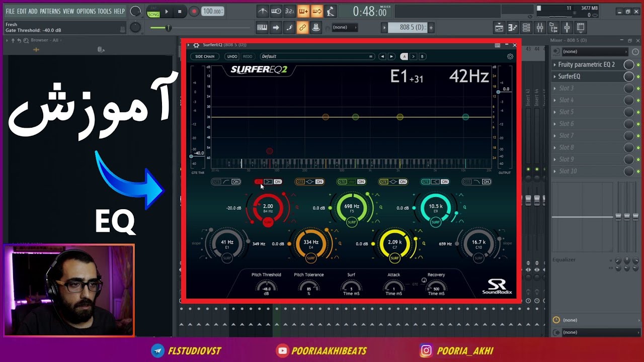Toggle SURF on the red band
This screenshot has height=362, width=644.
point(268,222)
